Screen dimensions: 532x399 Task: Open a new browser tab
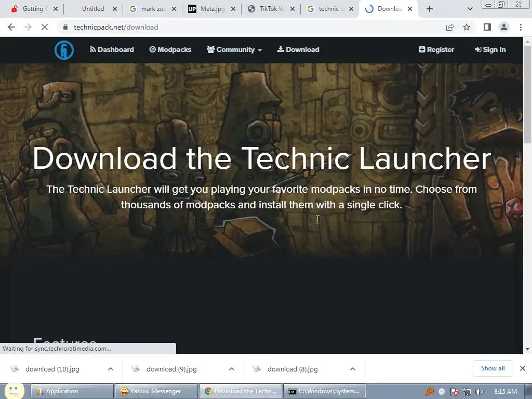[430, 9]
